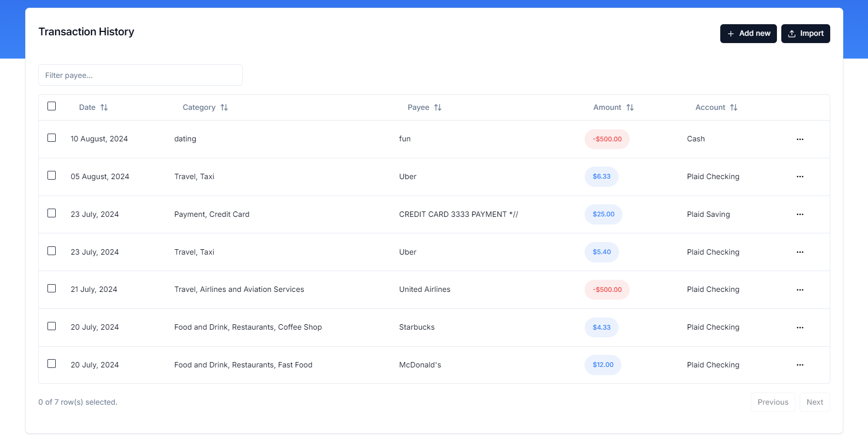
Task: Sort transactions by Amount
Action: [614, 107]
